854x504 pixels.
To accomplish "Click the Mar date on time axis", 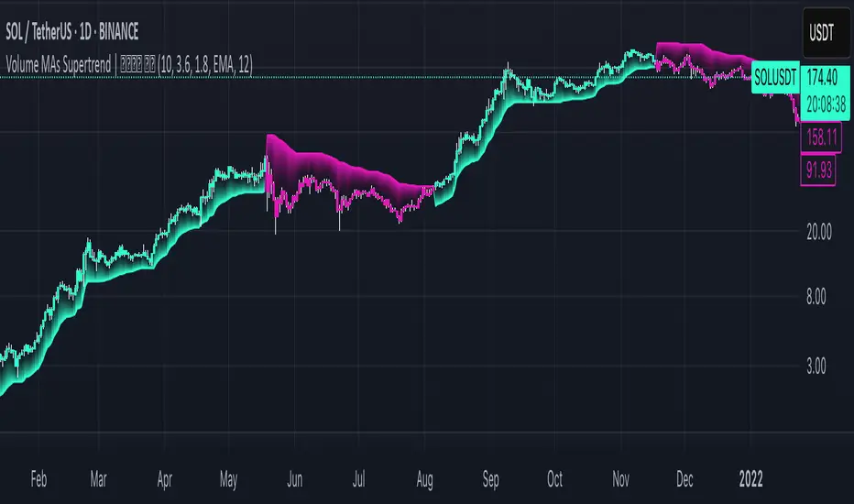I will 99,478.
